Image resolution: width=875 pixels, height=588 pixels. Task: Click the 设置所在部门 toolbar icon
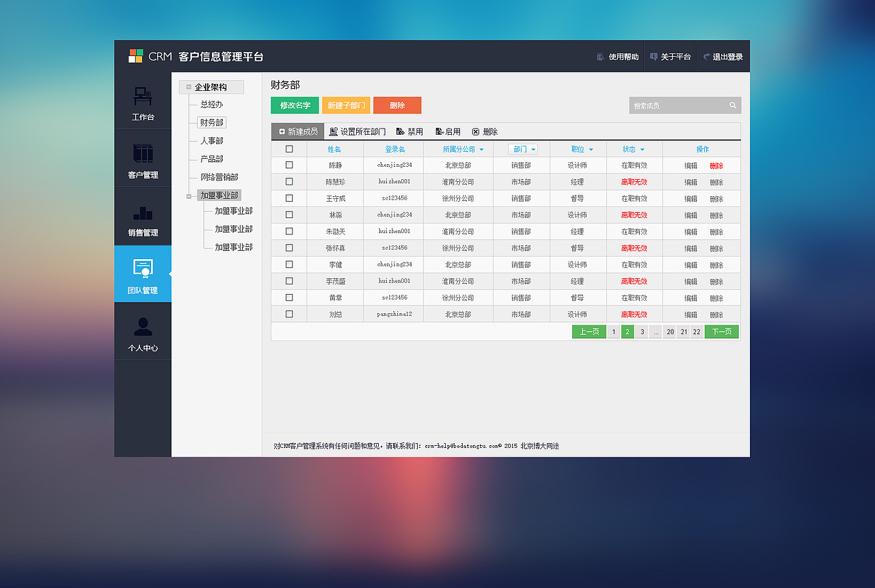click(334, 131)
